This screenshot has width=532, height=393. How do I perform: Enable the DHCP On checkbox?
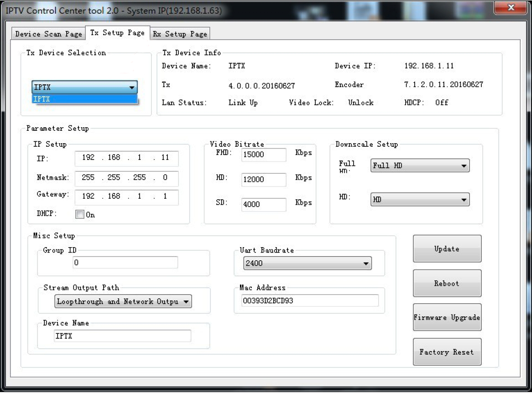[80, 214]
